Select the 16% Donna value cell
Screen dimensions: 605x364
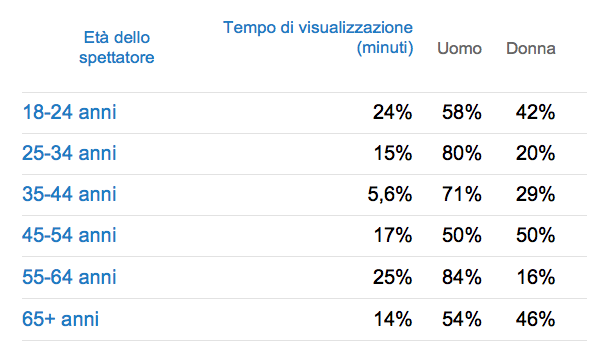536,277
